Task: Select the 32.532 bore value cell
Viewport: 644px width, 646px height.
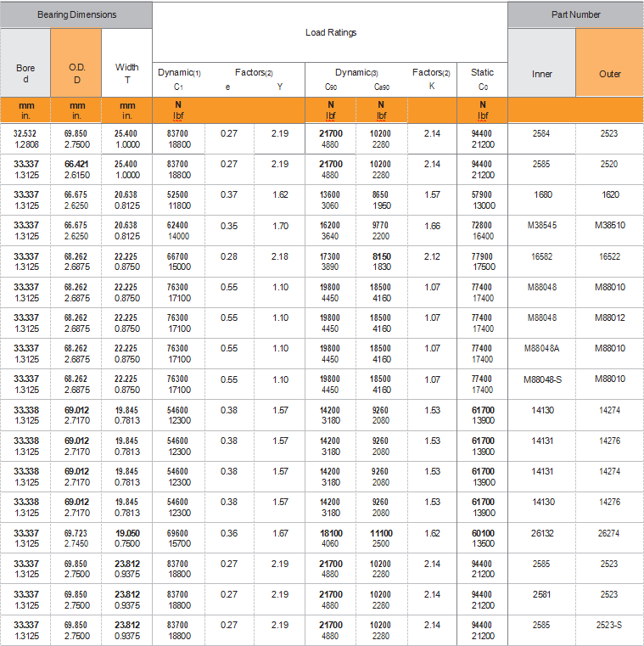Action: [25, 133]
